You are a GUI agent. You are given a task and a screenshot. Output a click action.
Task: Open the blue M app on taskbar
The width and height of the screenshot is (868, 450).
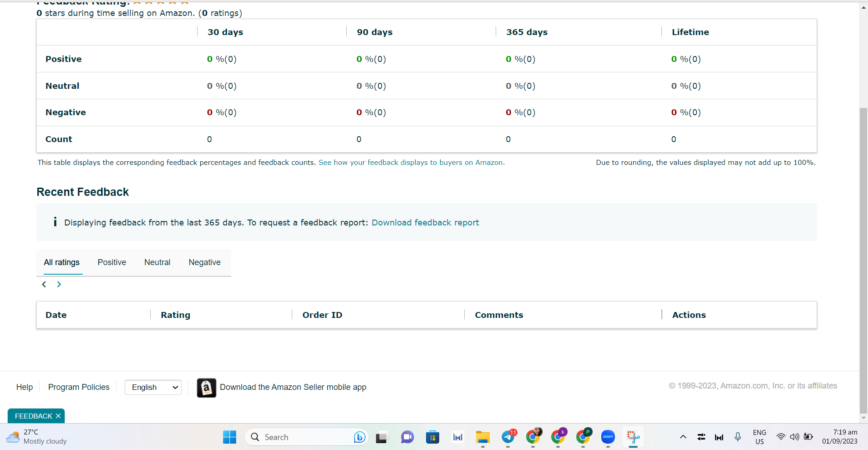click(x=457, y=437)
